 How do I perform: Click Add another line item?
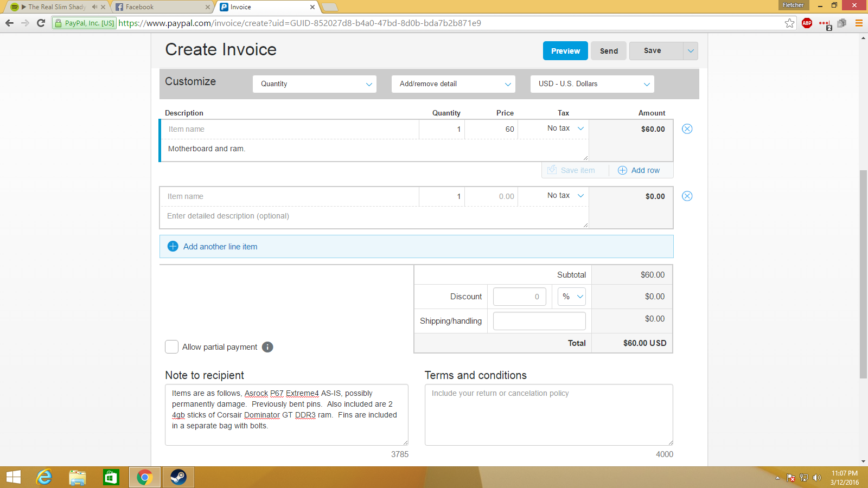[x=416, y=247]
